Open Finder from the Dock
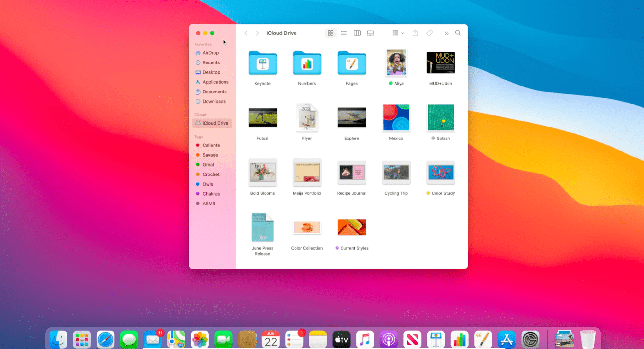This screenshot has height=349, width=644. pos(58,340)
